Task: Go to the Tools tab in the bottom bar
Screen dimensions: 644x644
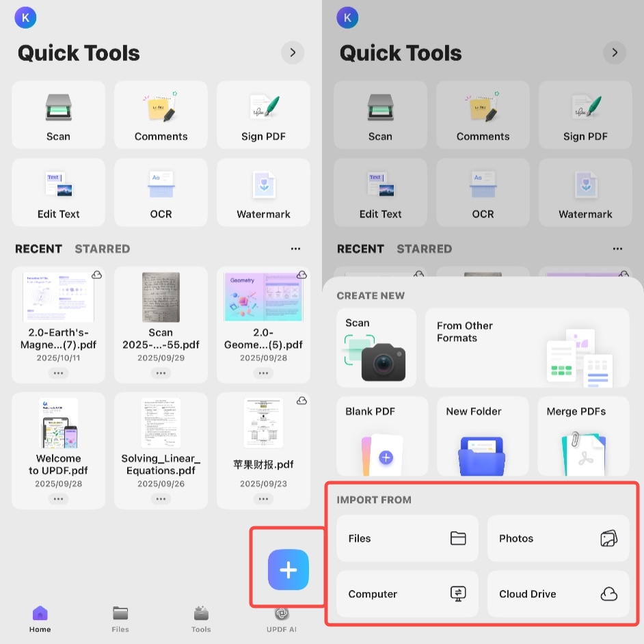Action: click(x=201, y=619)
